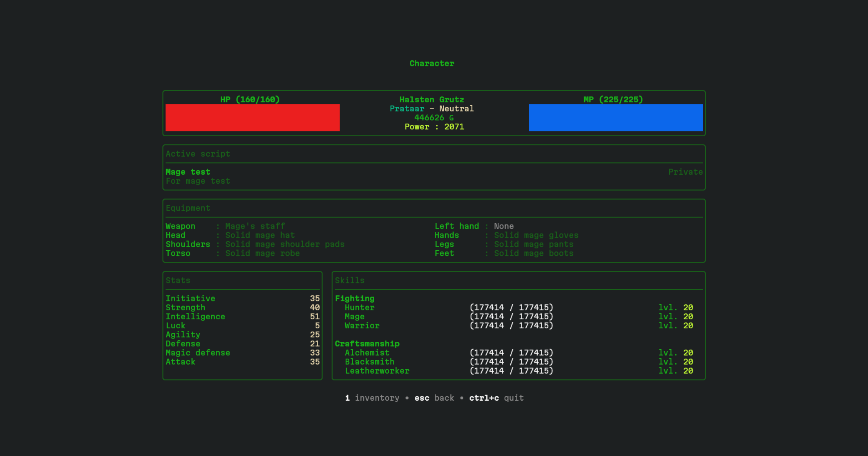
Task: Click the Leatherworker skill name
Action: pos(377,371)
